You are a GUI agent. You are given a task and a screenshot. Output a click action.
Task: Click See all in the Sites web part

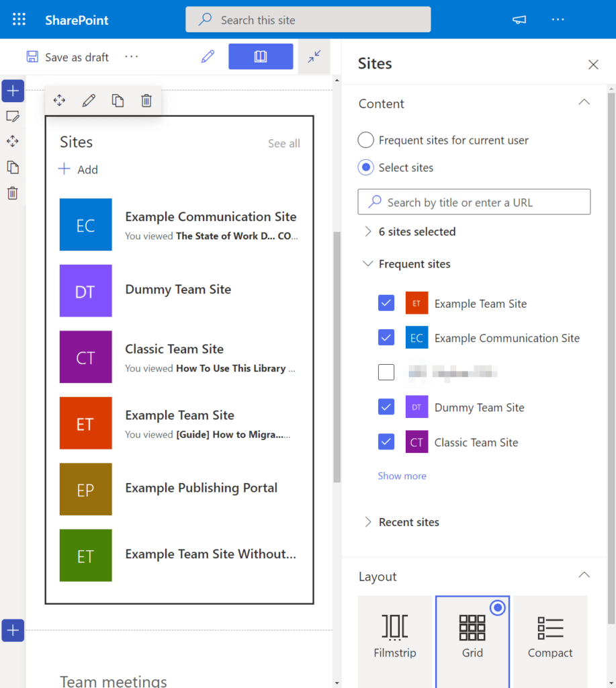[284, 144]
